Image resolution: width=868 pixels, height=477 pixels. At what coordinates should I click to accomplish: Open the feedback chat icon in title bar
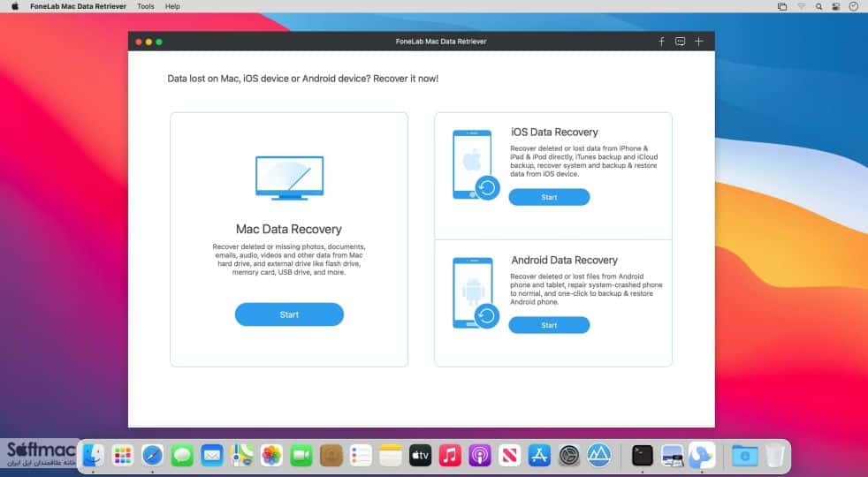pos(681,42)
